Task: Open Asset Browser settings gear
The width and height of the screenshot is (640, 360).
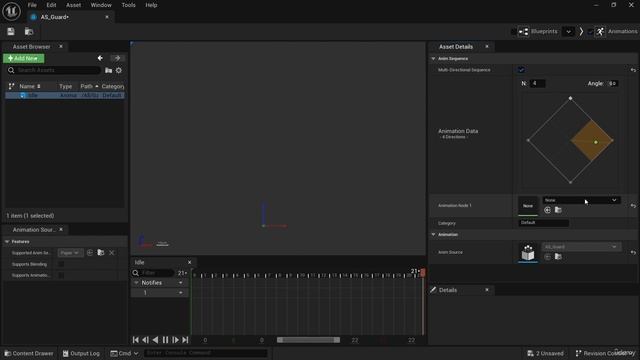Action: [119, 70]
